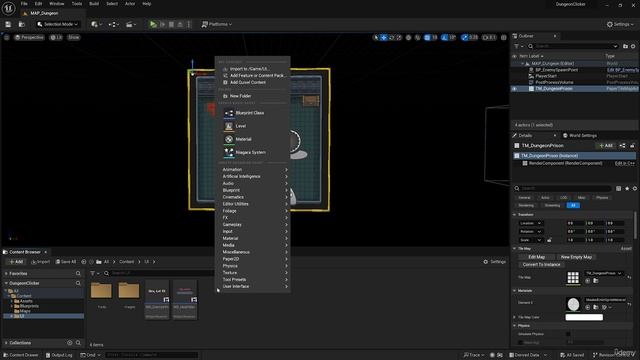
Task: Click the material Element 0 sphere thumbnail
Action: tap(573, 304)
